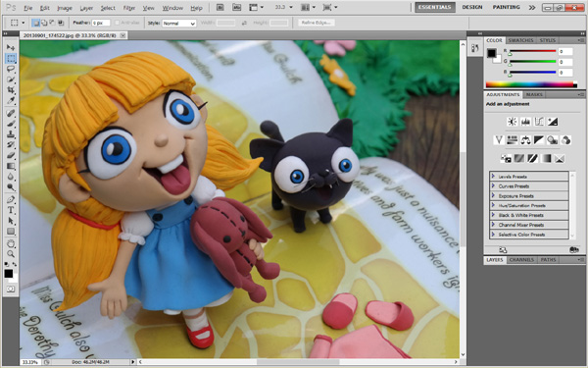Add a Curves adjustment
The image size is (588, 368).
pyautogui.click(x=539, y=122)
